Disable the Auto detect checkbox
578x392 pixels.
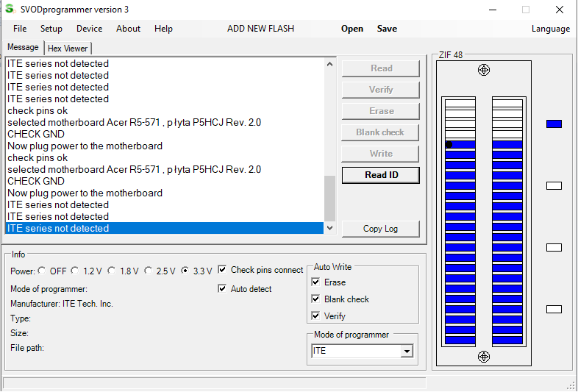(x=222, y=289)
